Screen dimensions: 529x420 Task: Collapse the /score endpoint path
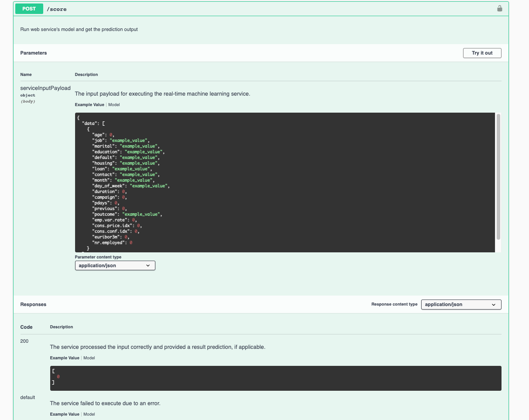click(x=57, y=9)
